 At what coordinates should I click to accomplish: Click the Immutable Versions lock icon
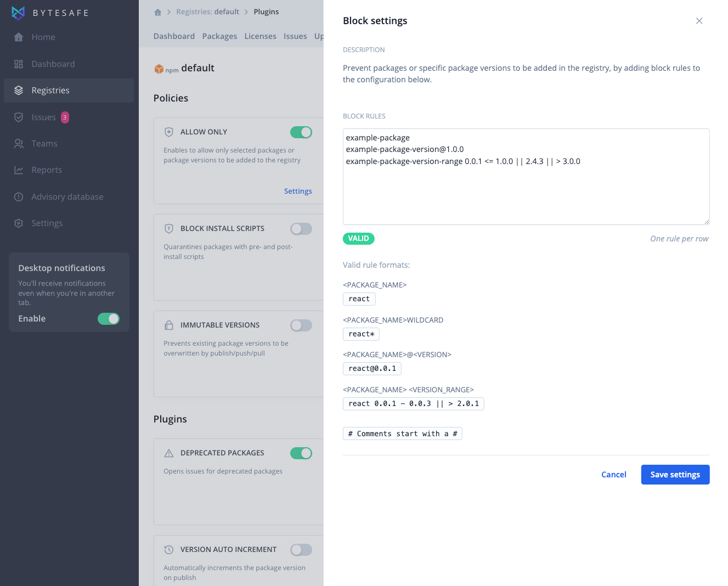pos(169,325)
